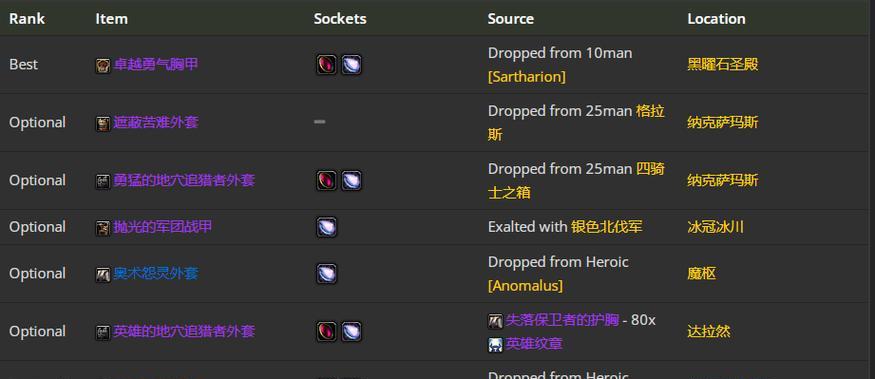This screenshot has height=379, width=875.
Task: Open the 黑曜石圣殿 location link
Action: pyautogui.click(x=723, y=65)
